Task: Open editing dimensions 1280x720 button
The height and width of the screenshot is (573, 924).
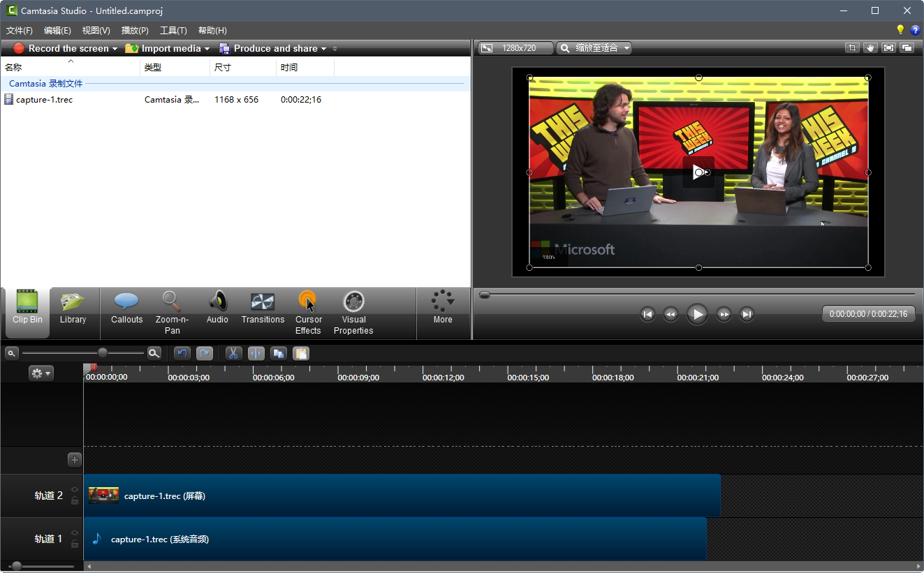Action: coord(515,48)
